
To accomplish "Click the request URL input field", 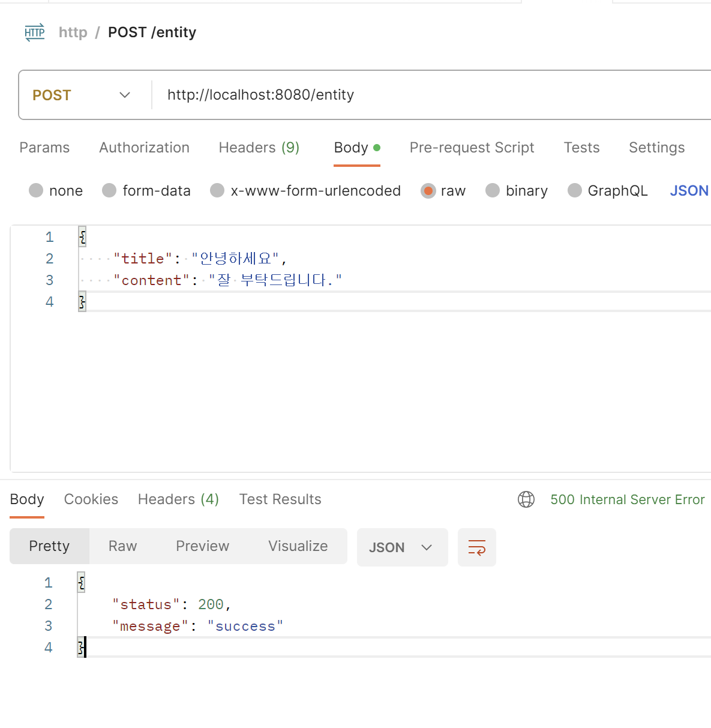I will [x=432, y=95].
